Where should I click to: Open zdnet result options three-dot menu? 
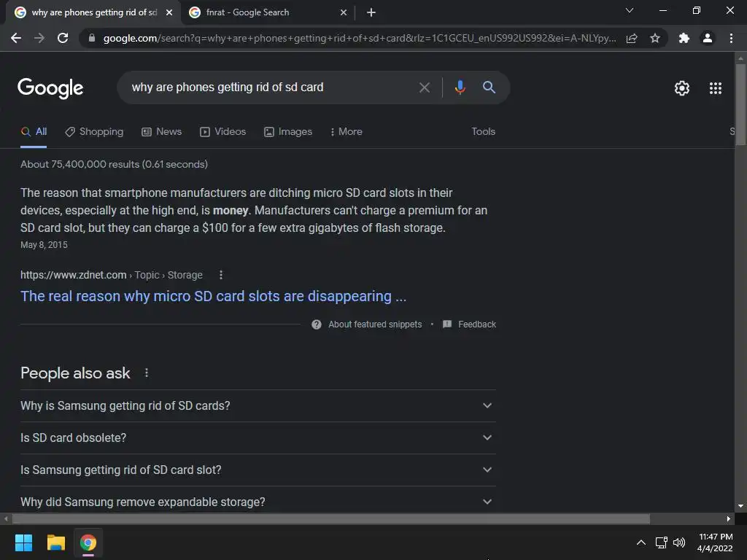pos(220,275)
